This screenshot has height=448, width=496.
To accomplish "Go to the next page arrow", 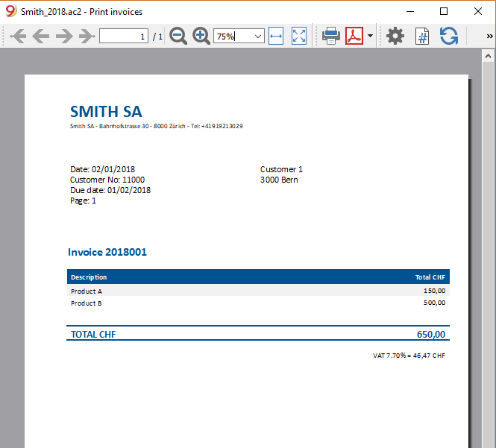I will [64, 36].
